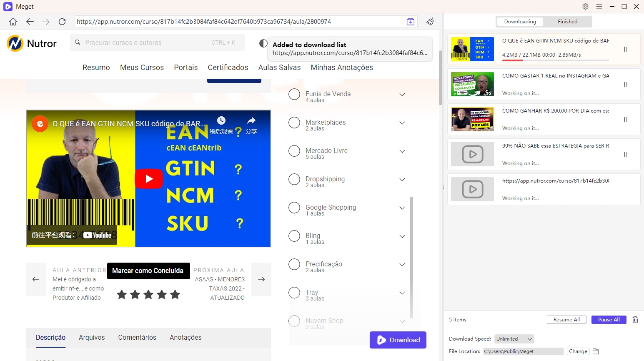Image resolution: width=644 pixels, height=361 pixels.
Task: Clear browsing data broom icon
Action: [x=430, y=22]
